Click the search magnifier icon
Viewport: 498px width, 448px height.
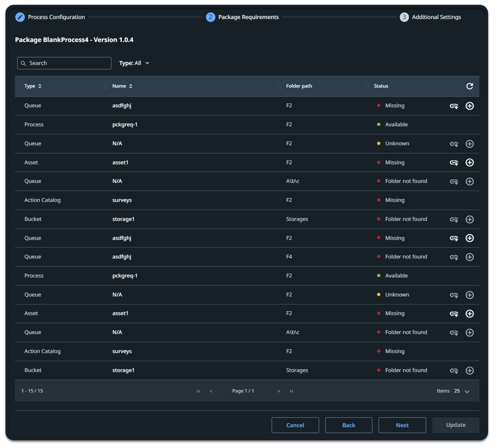coord(23,63)
